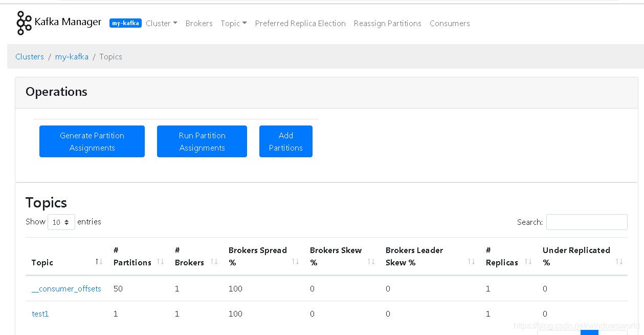Open Consumers page
The image size is (644, 335).
[x=450, y=24]
